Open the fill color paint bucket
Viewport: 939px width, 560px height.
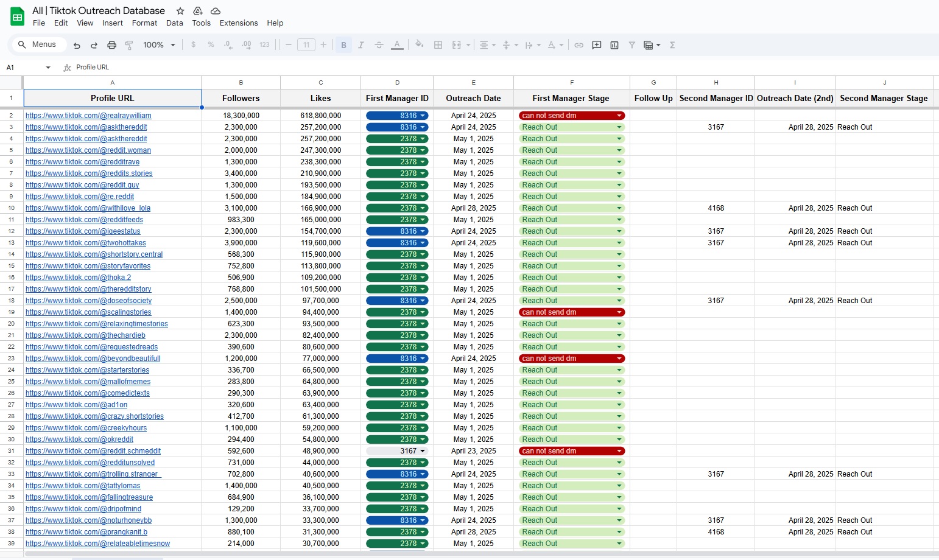(x=419, y=44)
